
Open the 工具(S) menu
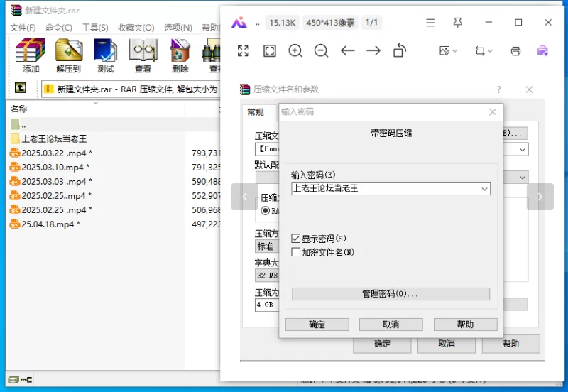95,28
